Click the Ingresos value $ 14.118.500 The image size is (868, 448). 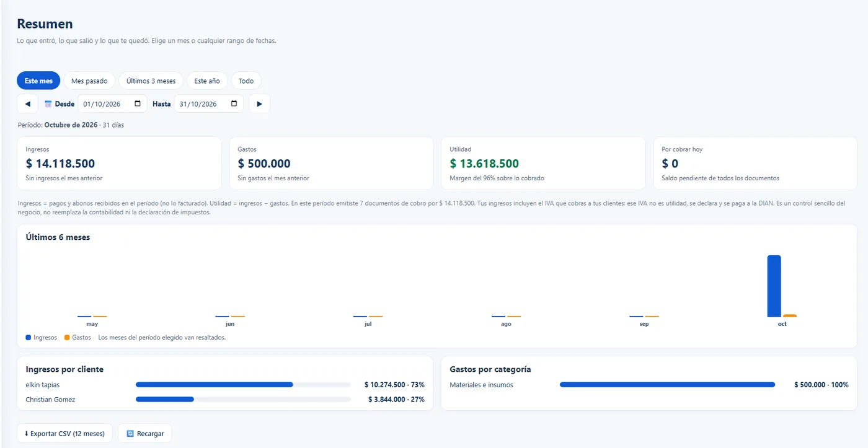(60, 164)
